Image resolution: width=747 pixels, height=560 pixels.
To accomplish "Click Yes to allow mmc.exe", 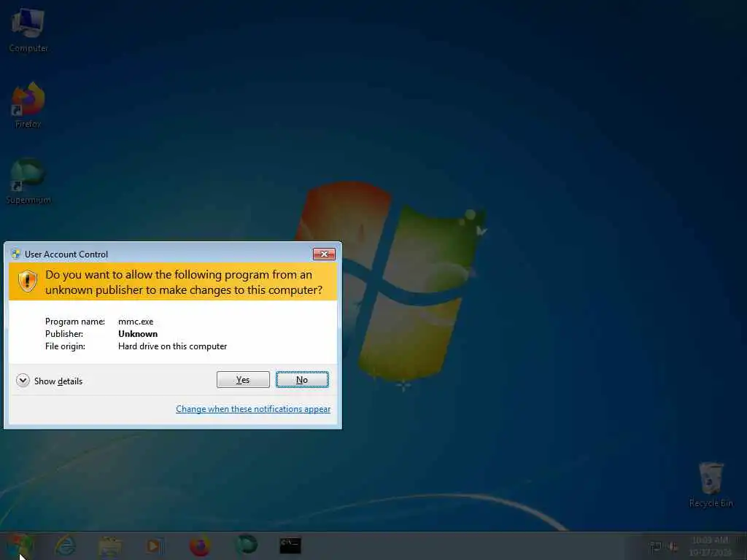I will click(243, 379).
